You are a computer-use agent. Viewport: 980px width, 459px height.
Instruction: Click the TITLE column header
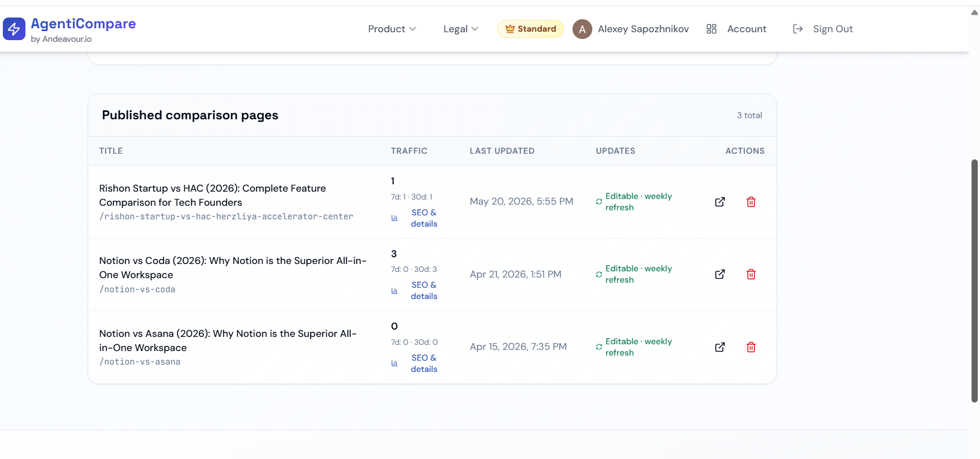[x=111, y=151]
